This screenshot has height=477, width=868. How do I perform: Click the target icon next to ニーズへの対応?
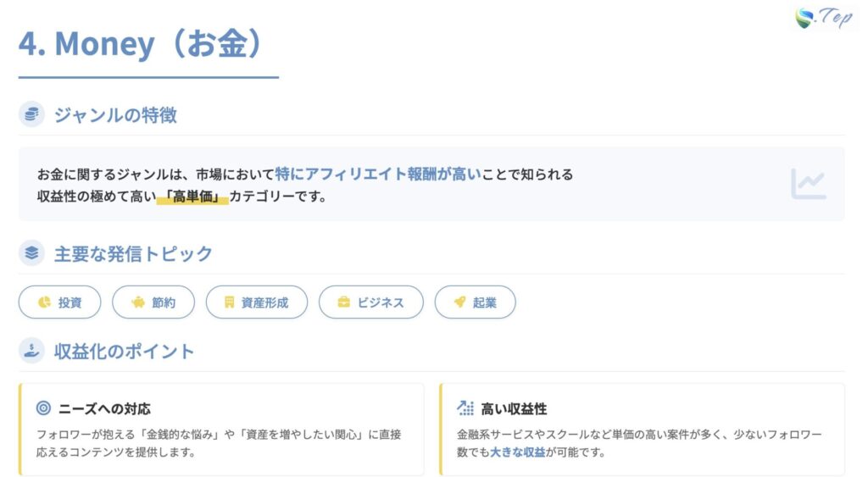click(x=43, y=408)
